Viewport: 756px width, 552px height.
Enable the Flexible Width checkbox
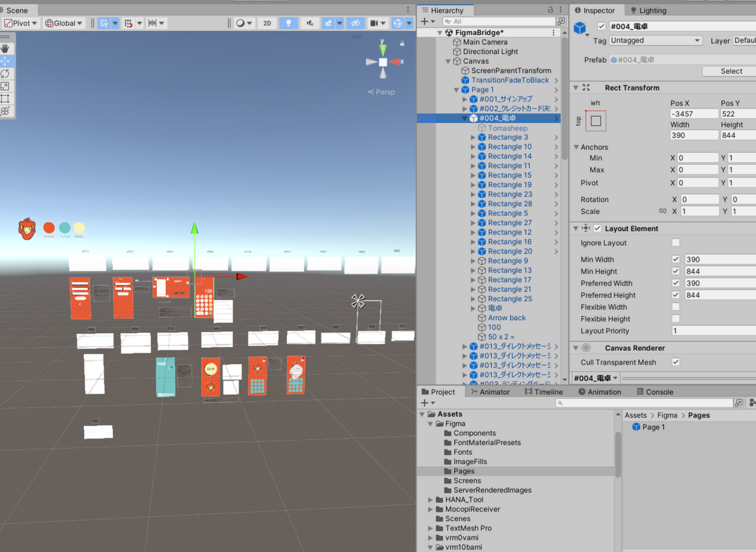[x=675, y=307]
